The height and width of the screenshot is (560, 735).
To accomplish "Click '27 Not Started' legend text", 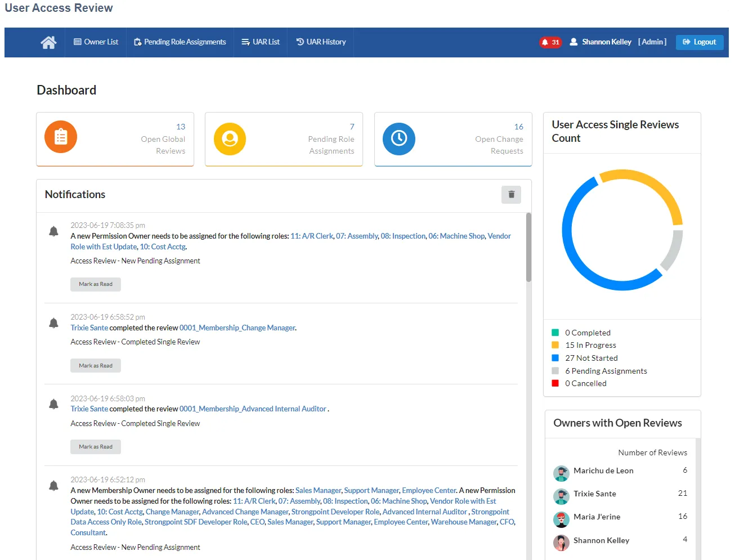I will [x=591, y=358].
